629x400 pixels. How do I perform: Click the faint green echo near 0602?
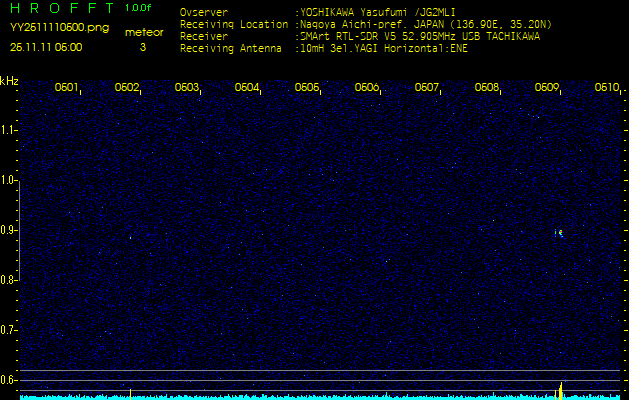point(130,238)
